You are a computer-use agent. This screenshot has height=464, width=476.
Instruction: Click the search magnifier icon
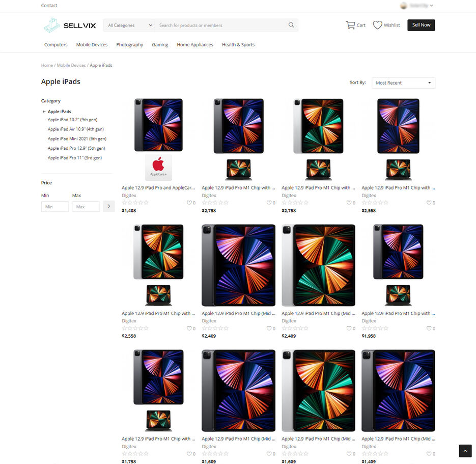coord(291,25)
